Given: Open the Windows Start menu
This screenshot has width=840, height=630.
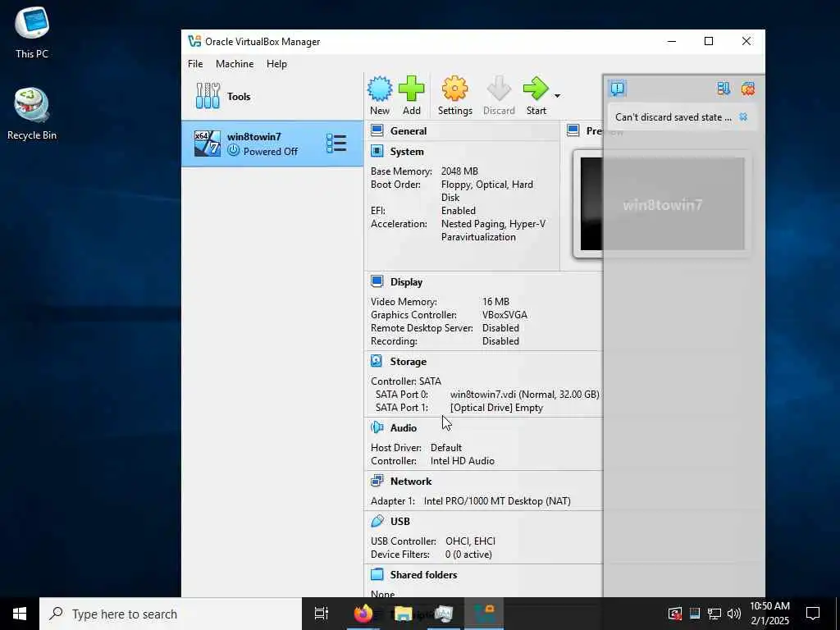Looking at the screenshot, I should (x=20, y=614).
